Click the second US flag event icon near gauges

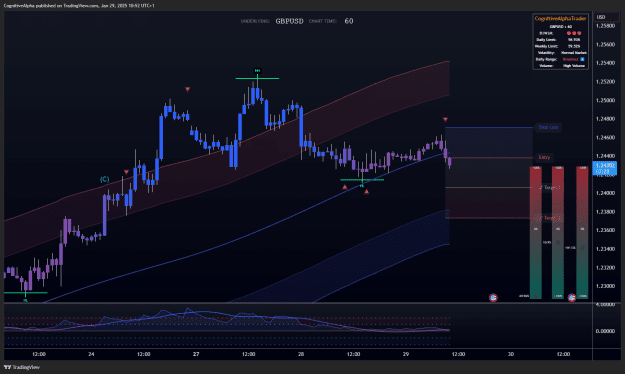(572, 297)
